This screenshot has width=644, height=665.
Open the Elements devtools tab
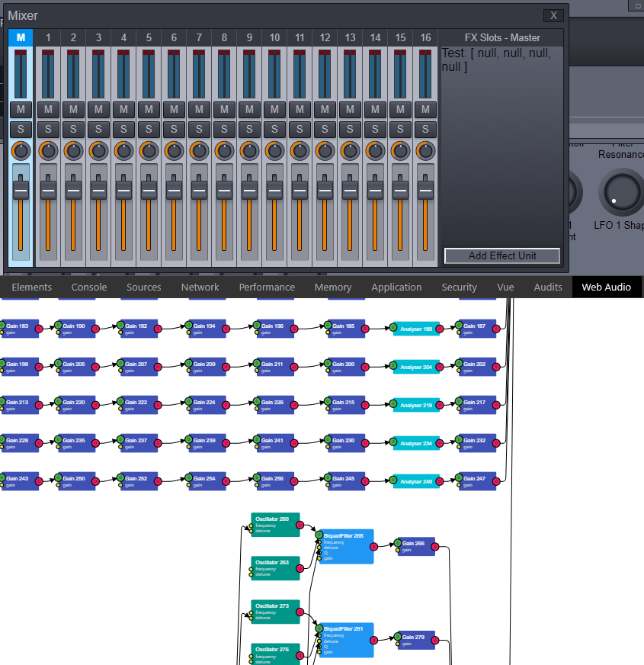point(32,287)
